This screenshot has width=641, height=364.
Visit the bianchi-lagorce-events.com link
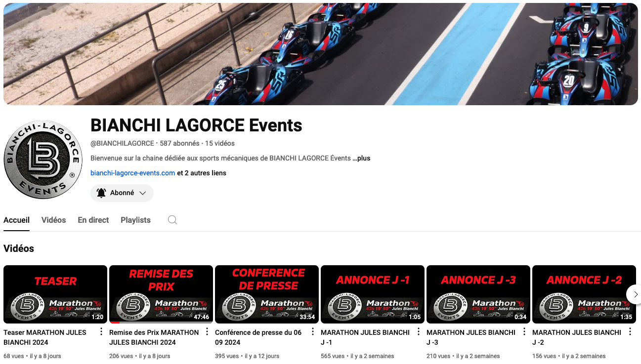[132, 173]
